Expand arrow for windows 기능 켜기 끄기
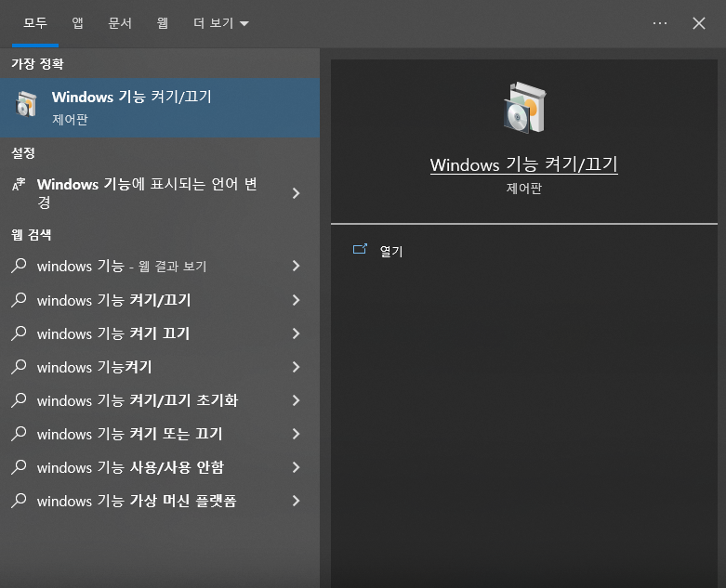 click(x=297, y=333)
